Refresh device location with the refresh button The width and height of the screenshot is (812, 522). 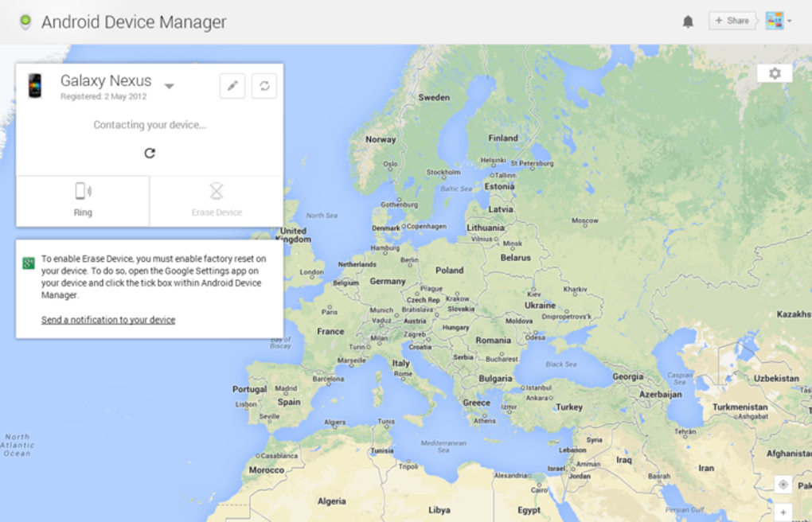tap(264, 86)
